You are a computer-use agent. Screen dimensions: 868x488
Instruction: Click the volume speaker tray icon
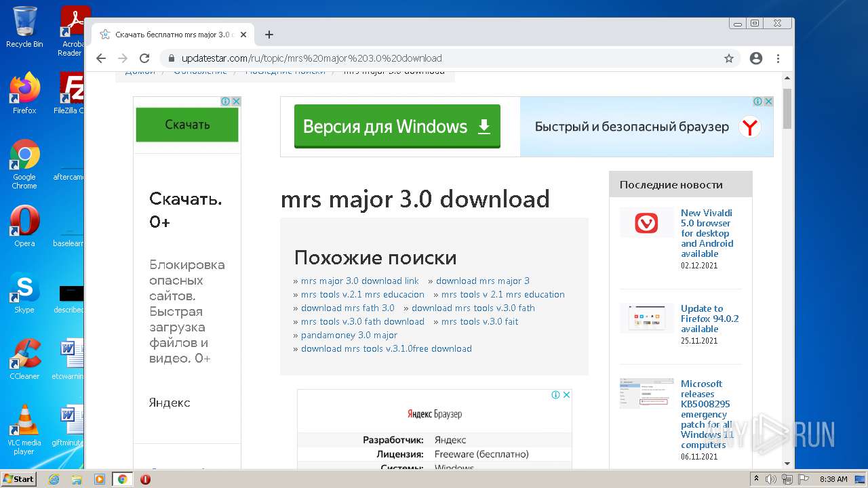[x=771, y=479]
